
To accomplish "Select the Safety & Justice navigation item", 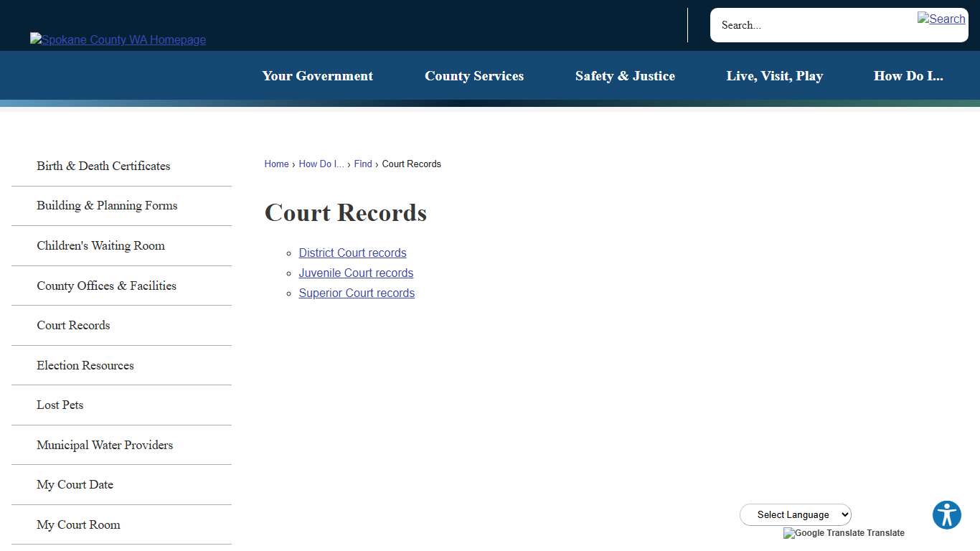I will point(625,75).
